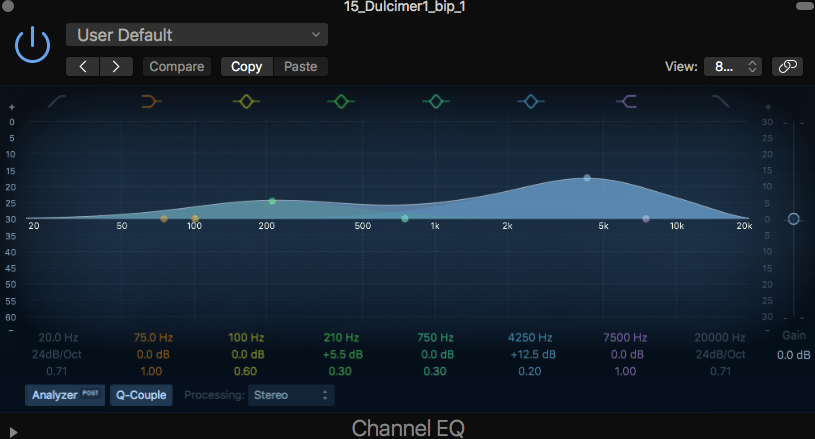Open the View size dropdown
Image resolution: width=815 pixels, height=439 pixels.
(734, 67)
